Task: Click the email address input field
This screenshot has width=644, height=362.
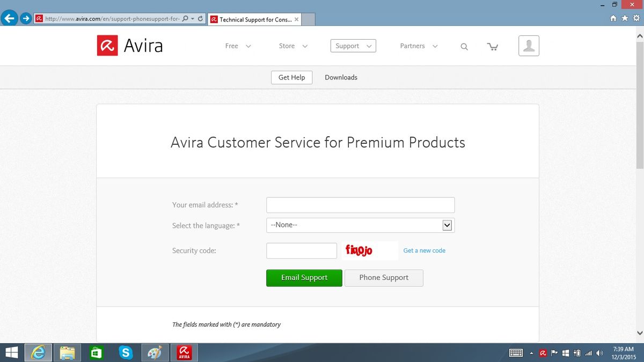Action: 361,205
